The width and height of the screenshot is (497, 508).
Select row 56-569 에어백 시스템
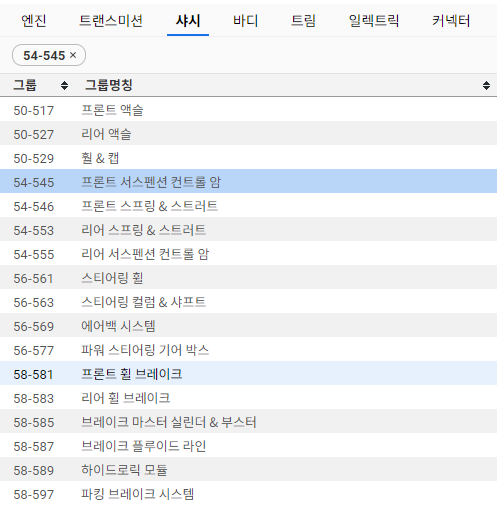[248, 325]
